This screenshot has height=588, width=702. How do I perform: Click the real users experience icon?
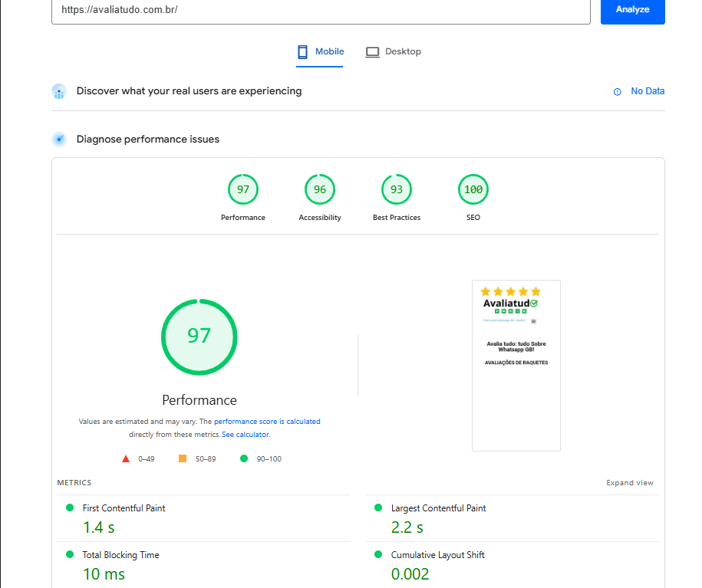click(x=59, y=92)
